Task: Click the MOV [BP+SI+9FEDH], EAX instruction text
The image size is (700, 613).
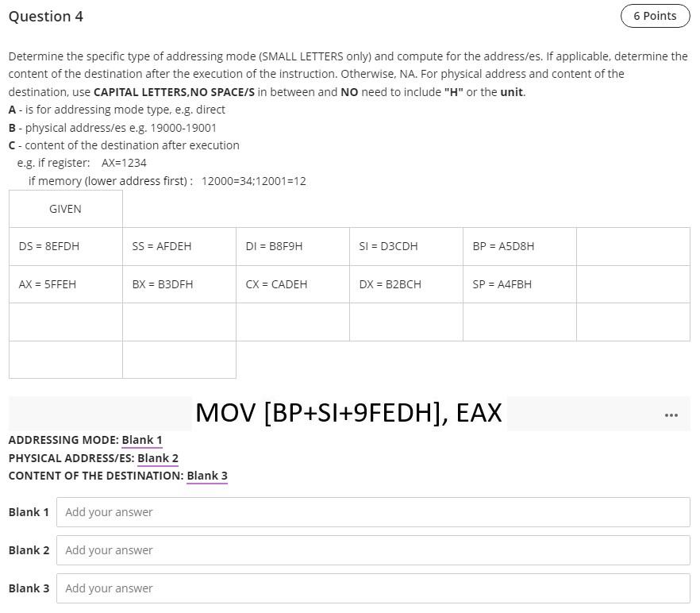Action: [348, 413]
